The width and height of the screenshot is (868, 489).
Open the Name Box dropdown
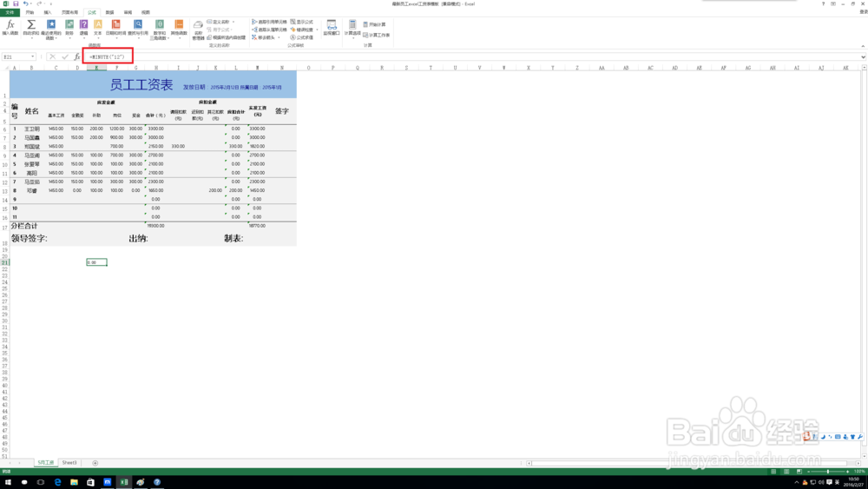(33, 56)
